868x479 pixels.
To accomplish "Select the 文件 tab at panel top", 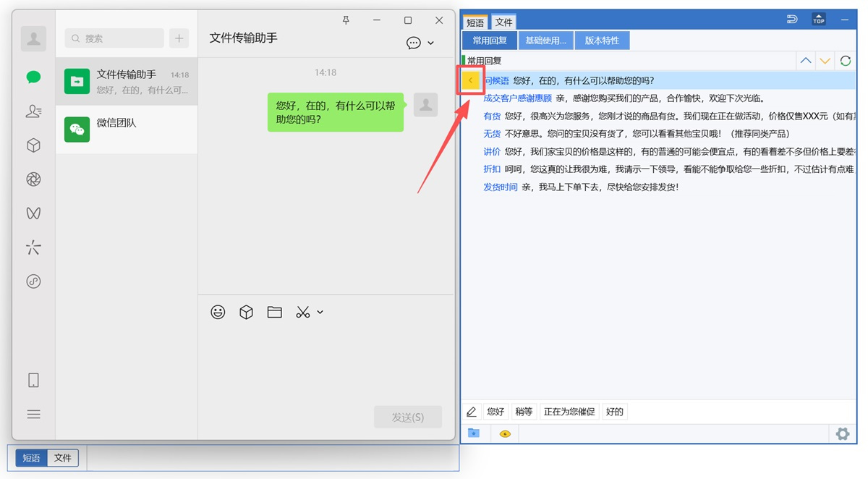I will [503, 22].
